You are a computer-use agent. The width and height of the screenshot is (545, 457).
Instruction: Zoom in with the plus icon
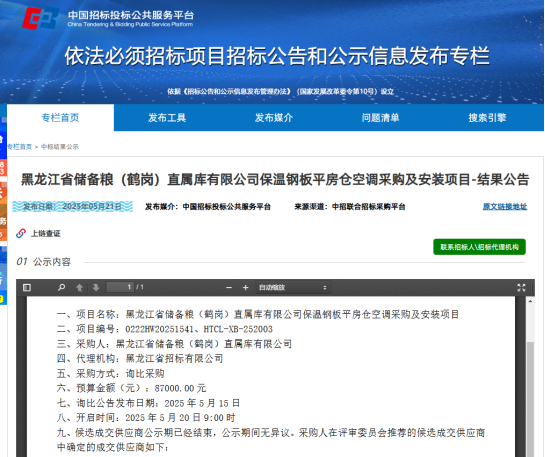pos(245,287)
